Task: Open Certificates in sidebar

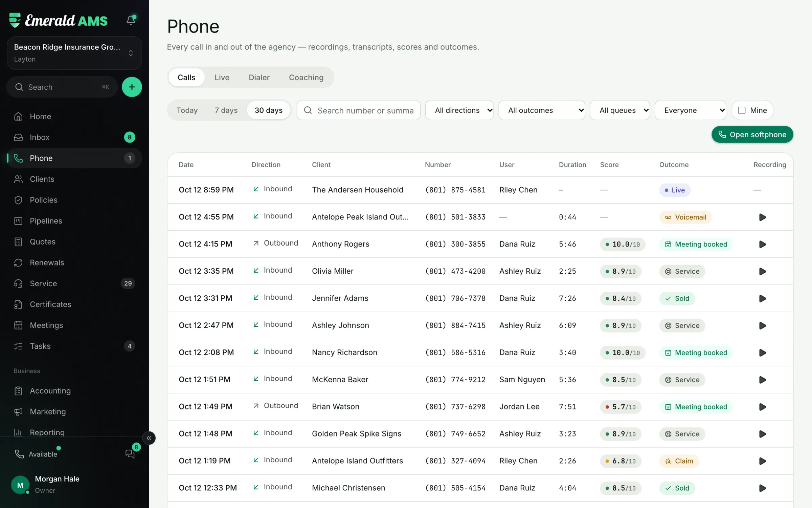Action: [74, 304]
